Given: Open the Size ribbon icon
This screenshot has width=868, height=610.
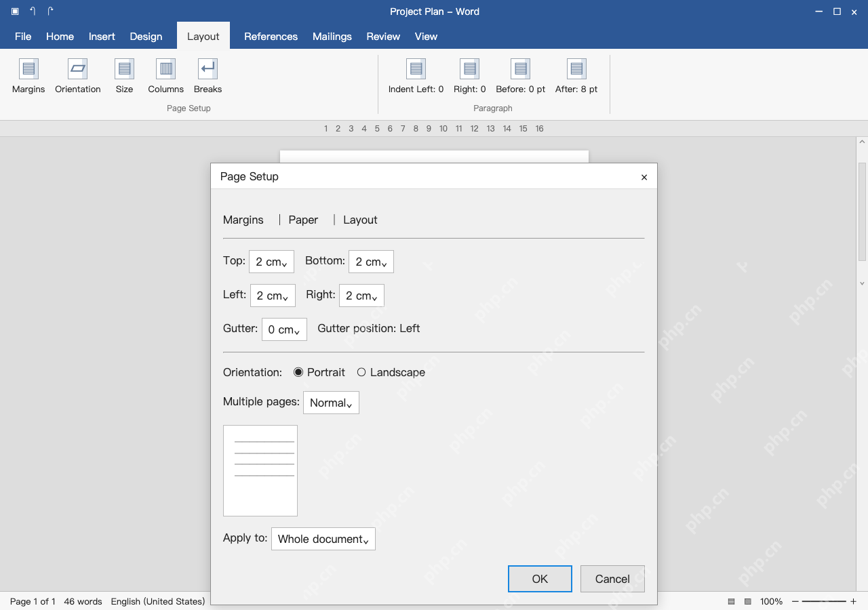Looking at the screenshot, I should click(124, 69).
